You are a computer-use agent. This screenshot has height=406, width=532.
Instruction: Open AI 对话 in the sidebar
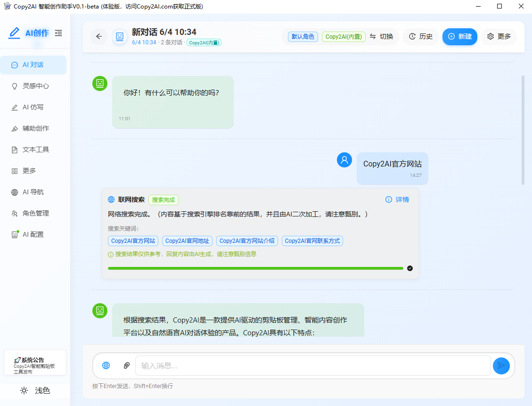(x=33, y=65)
